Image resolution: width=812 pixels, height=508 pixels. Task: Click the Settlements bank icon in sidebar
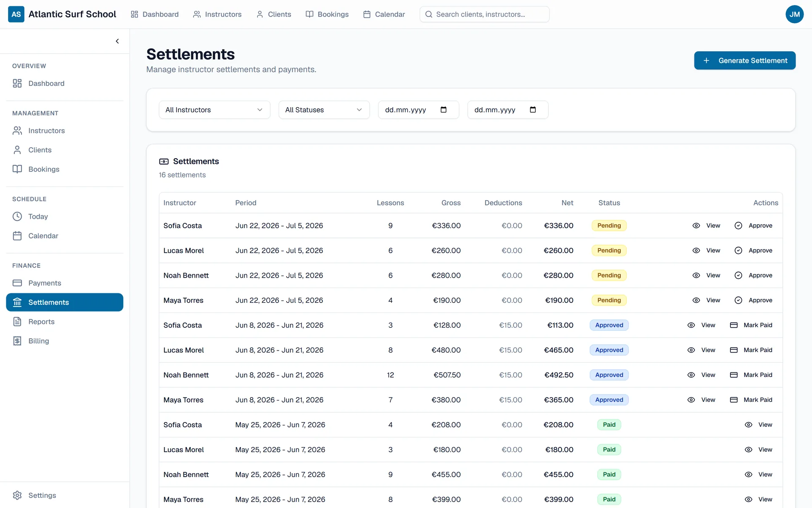click(x=17, y=302)
